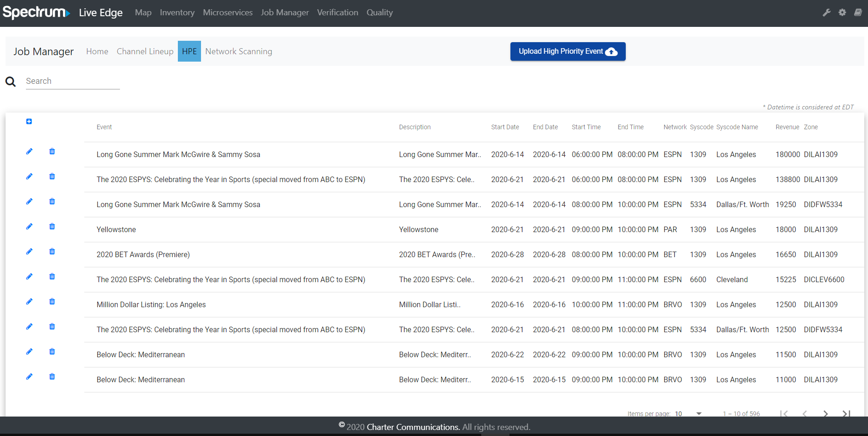The width and height of the screenshot is (868, 436).
Task: Click the PAR network cell
Action: pos(670,229)
